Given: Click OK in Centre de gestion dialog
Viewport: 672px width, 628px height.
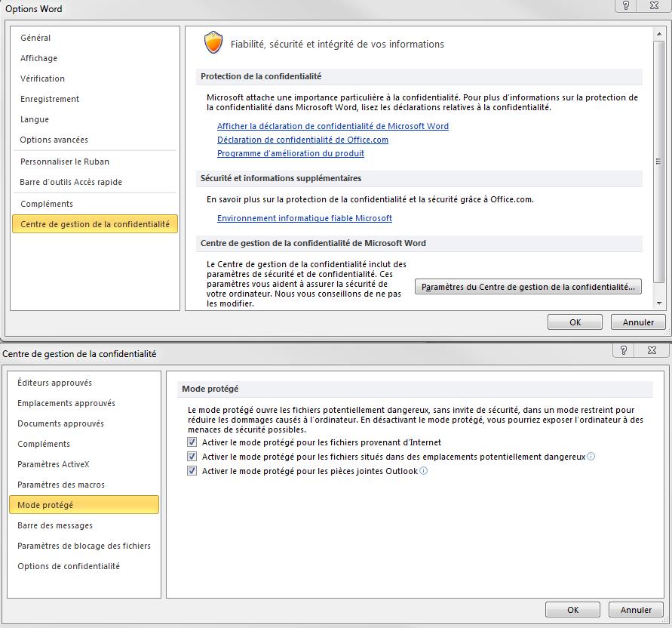Looking at the screenshot, I should tap(572, 610).
